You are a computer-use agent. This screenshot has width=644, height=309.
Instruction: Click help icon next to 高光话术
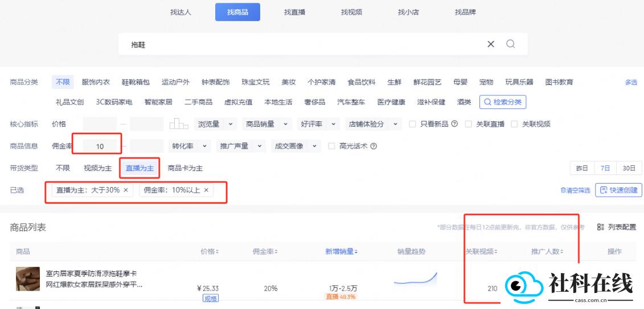(374, 146)
